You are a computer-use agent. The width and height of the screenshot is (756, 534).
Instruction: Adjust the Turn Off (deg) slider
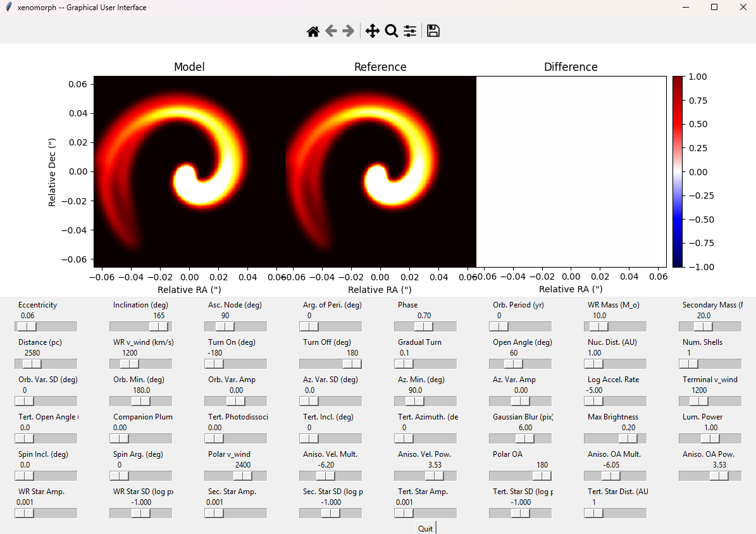331,364
